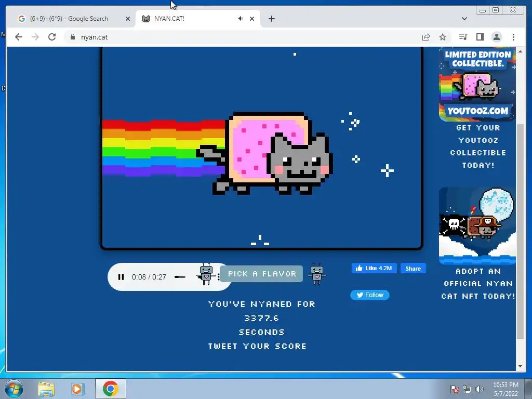This screenshot has width=532, height=399.
Task: Follow Nyan Cat on Twitter
Action: click(369, 295)
